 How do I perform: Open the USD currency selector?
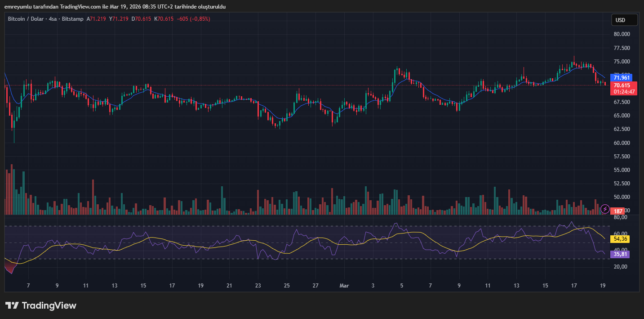click(624, 20)
